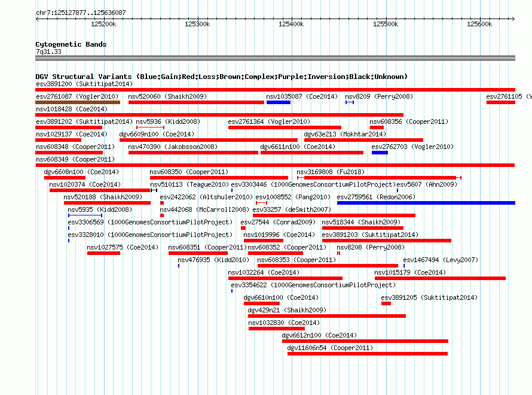Click esv27544 (Conrad2009) label

pos(278,222)
